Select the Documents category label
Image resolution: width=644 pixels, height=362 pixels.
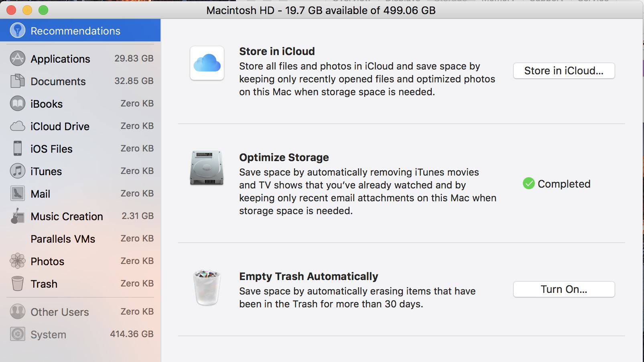(58, 82)
